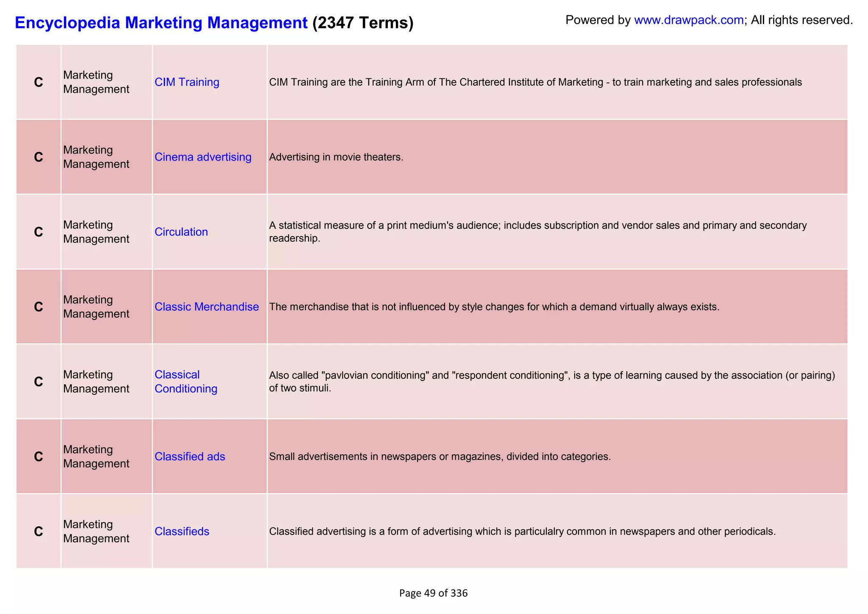Click 'Page 49 of 336' footer text
The width and height of the screenshot is (868, 614).
tap(433, 593)
